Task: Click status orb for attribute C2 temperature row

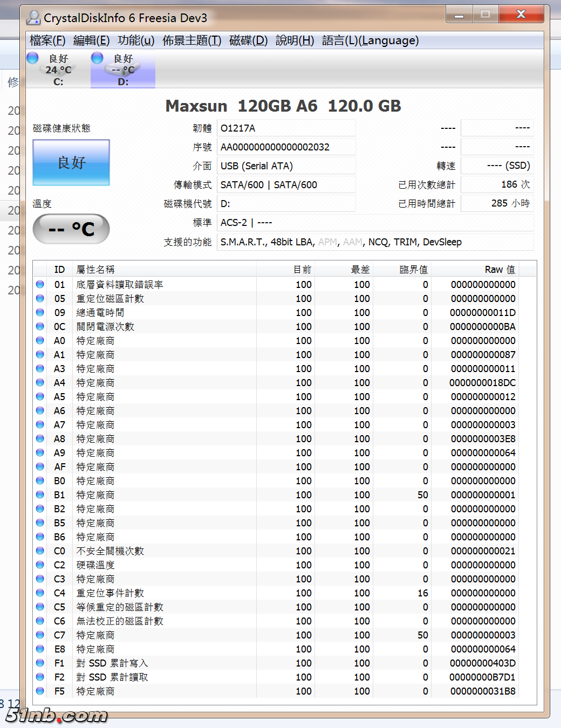Action: click(x=40, y=565)
